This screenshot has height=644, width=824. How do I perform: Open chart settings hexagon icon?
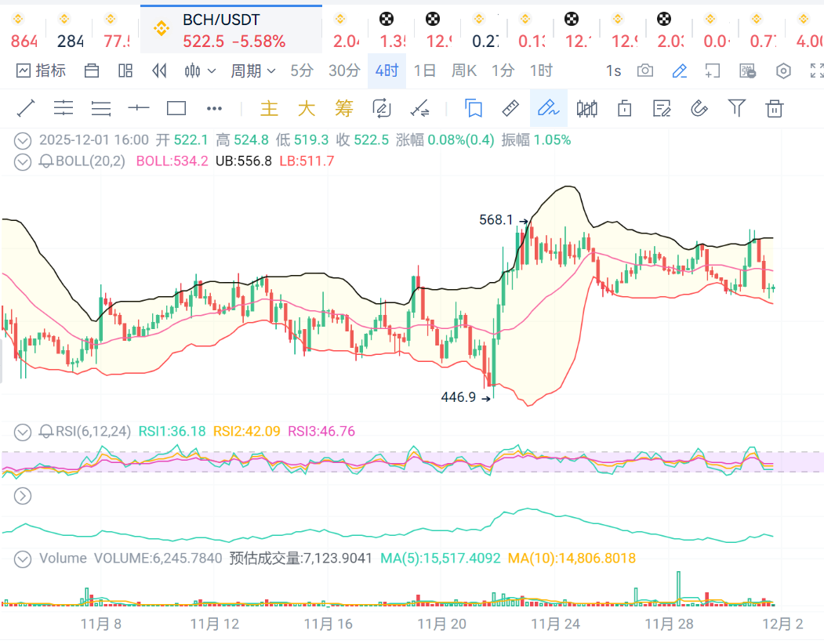[783, 71]
